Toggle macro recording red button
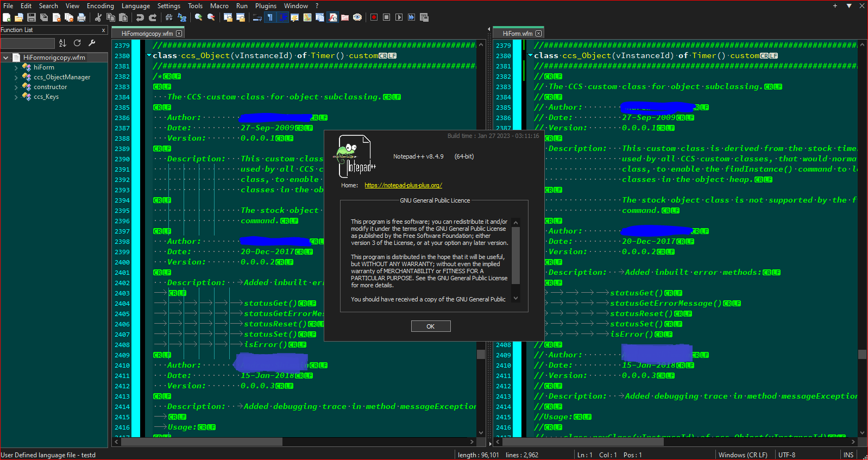 (374, 17)
